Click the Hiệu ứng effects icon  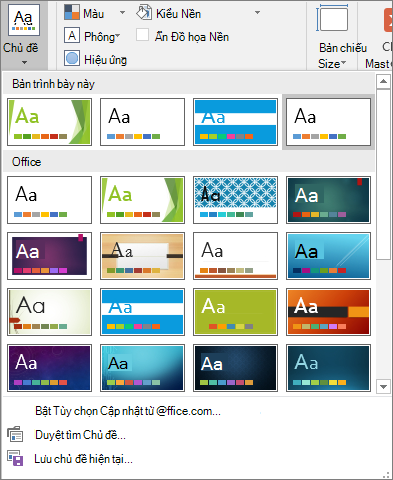(x=72, y=59)
